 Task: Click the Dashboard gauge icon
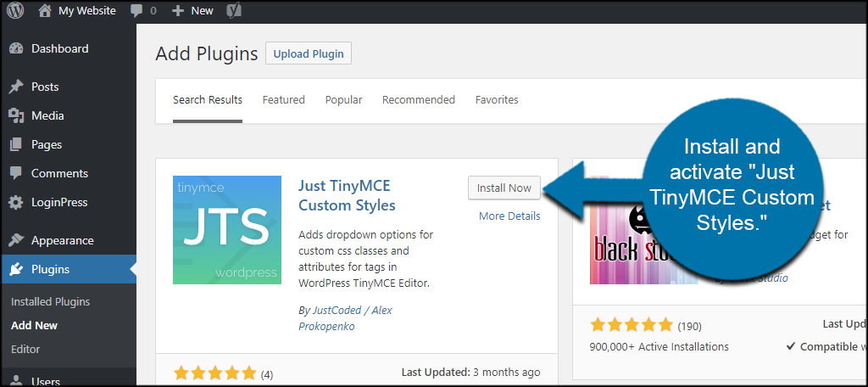16,48
